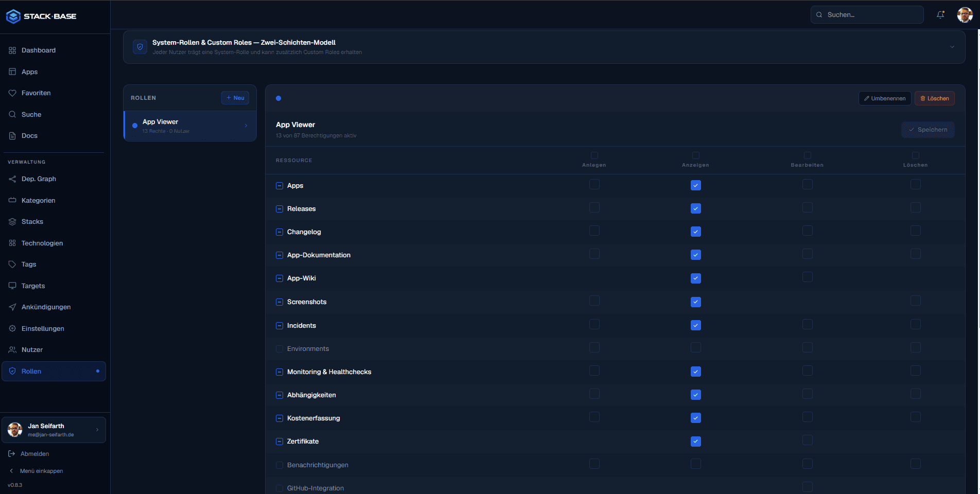The height and width of the screenshot is (494, 980).
Task: Click the profile avatar in top bar
Action: click(x=965, y=15)
